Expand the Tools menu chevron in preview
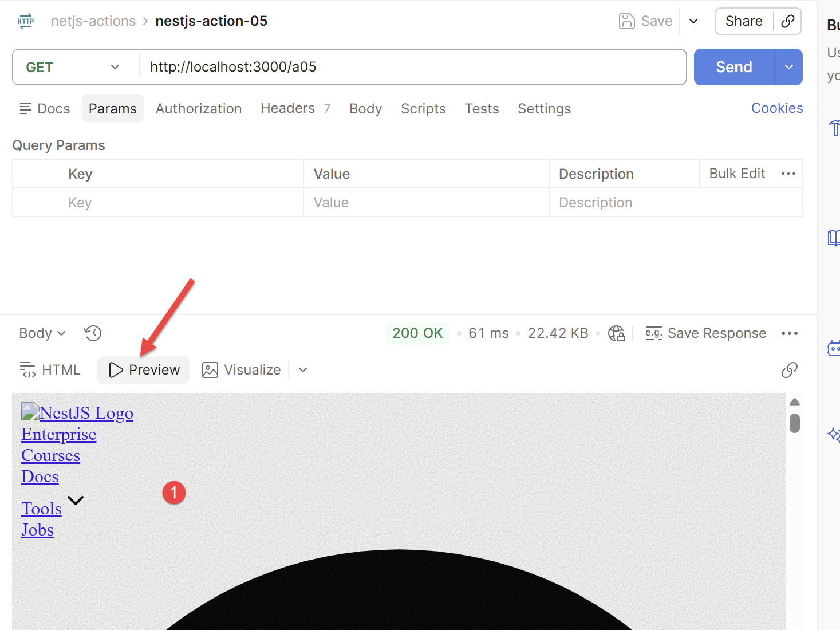The width and height of the screenshot is (840, 630). [x=76, y=501]
